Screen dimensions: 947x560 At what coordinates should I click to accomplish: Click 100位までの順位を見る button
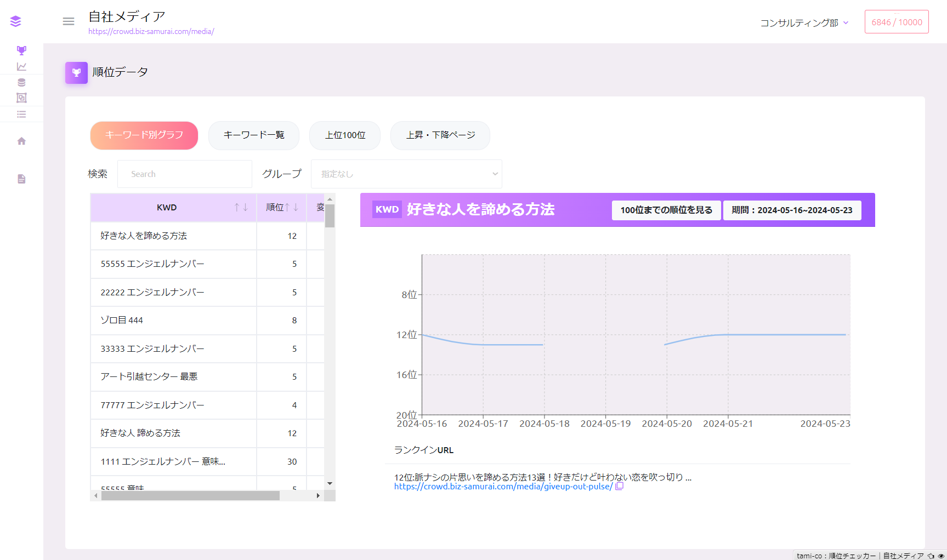(x=666, y=210)
